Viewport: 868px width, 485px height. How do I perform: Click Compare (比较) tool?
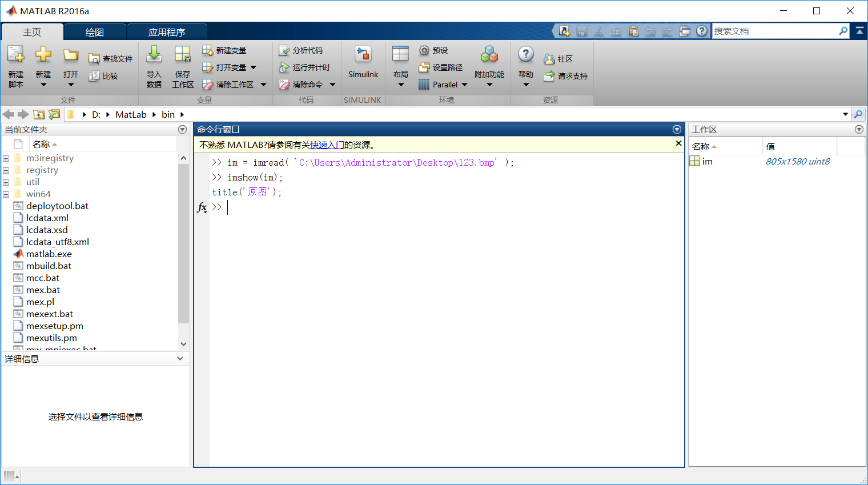103,76
